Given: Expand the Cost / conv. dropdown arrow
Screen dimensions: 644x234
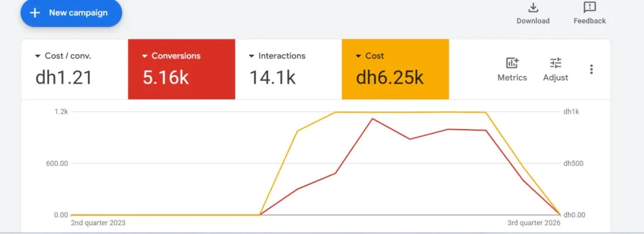Looking at the screenshot, I should click(x=38, y=56).
